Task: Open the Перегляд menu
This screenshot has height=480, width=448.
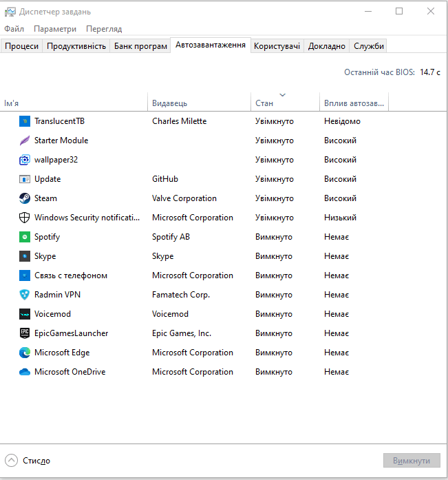Action: click(104, 29)
